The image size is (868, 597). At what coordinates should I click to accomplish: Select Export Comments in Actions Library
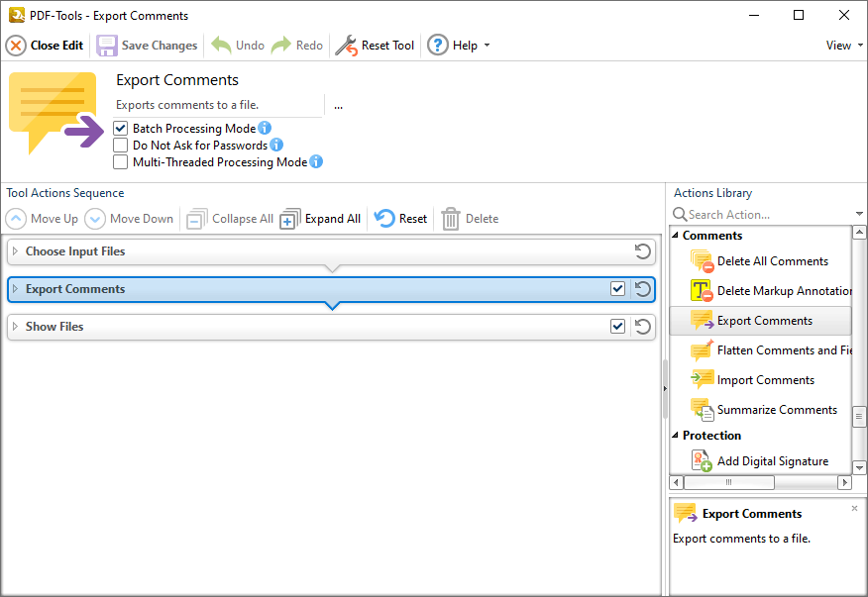coord(760,321)
